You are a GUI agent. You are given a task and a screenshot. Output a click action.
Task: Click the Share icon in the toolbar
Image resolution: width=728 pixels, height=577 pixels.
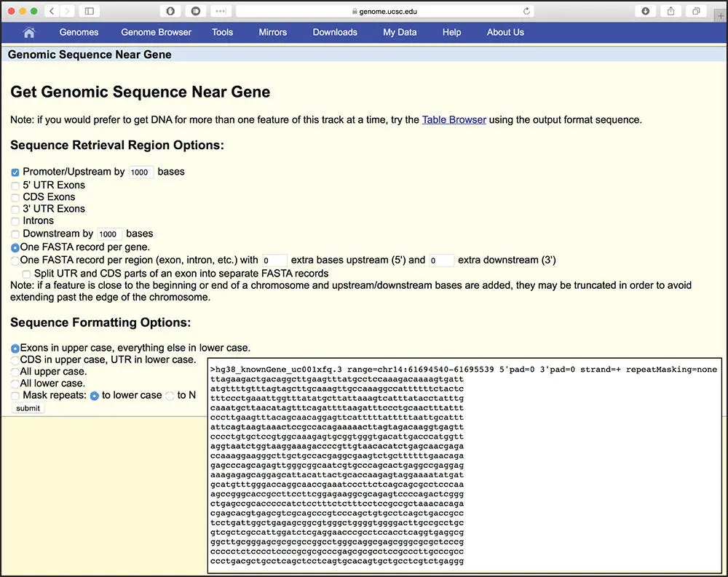[671, 12]
